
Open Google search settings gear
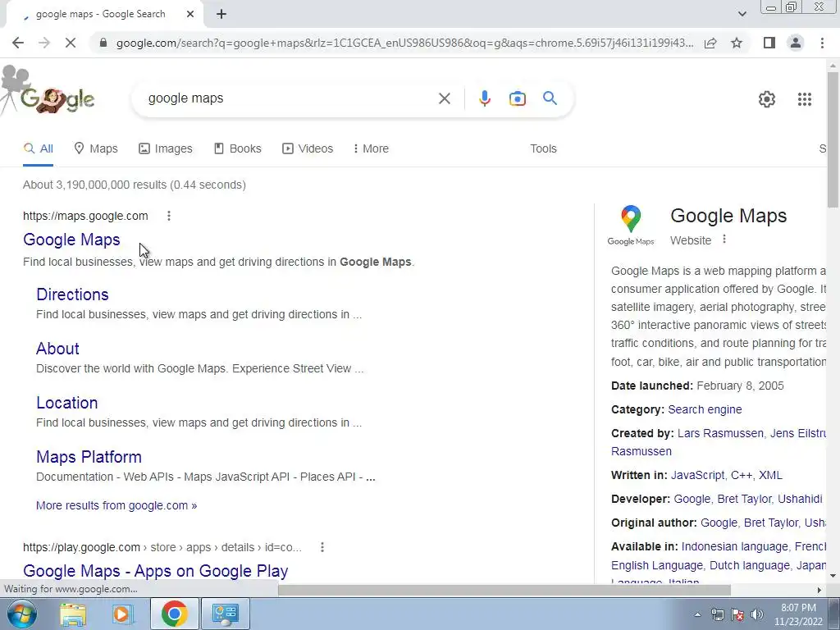click(767, 99)
